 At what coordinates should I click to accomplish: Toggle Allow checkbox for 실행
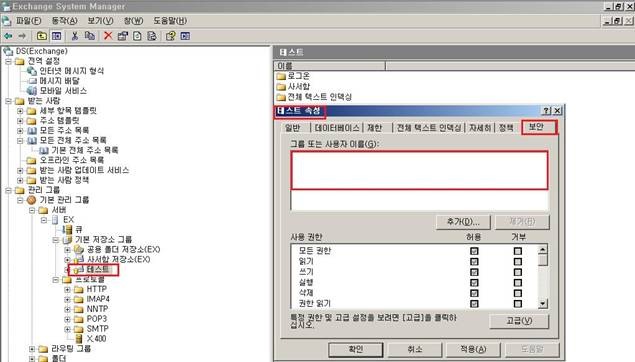(x=474, y=283)
